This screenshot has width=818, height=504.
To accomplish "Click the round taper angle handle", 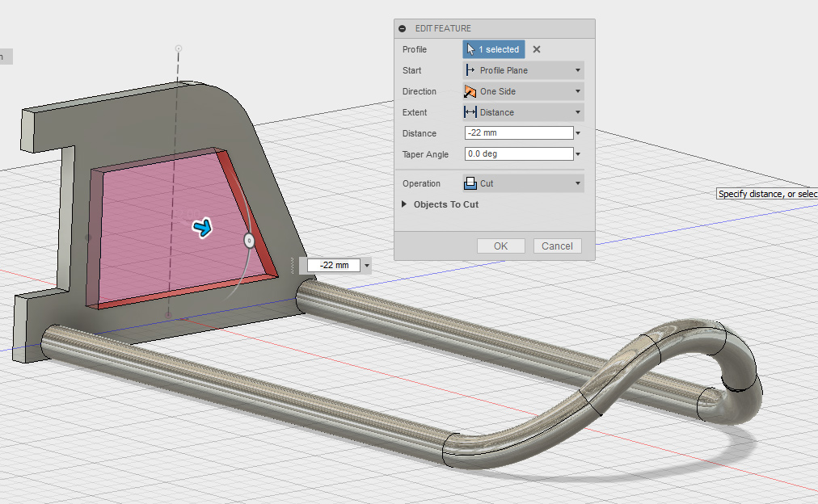I will [249, 240].
